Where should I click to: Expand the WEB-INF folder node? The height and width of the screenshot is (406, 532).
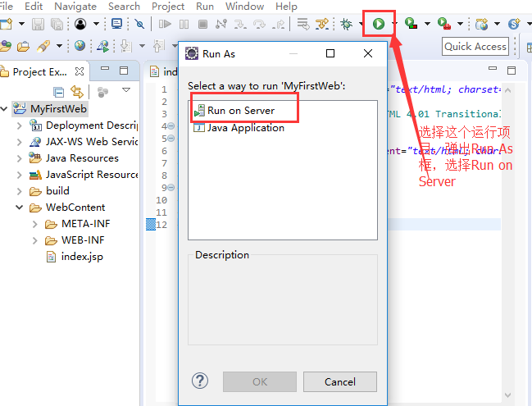[34, 240]
